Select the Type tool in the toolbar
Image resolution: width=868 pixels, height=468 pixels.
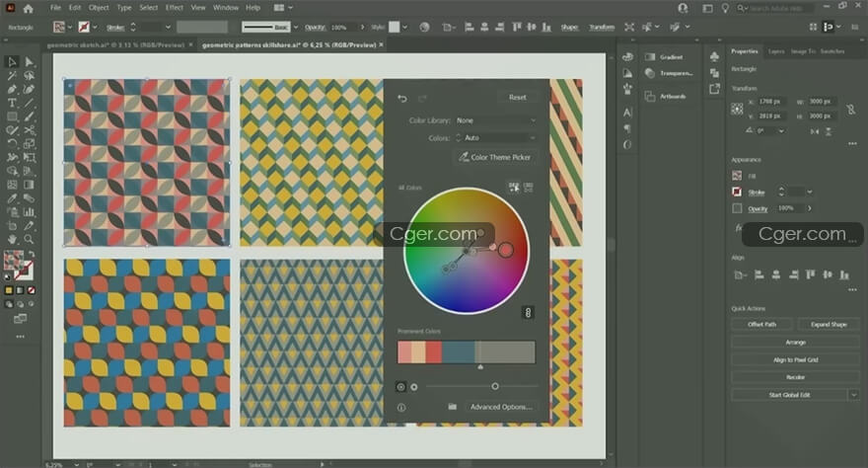point(12,103)
